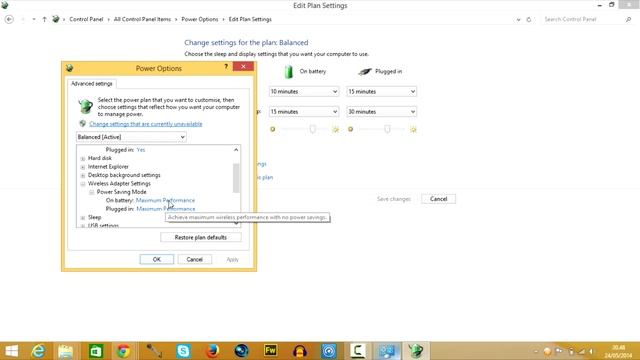
Task: Click Apply in Power Options dialog
Action: pos(232,259)
